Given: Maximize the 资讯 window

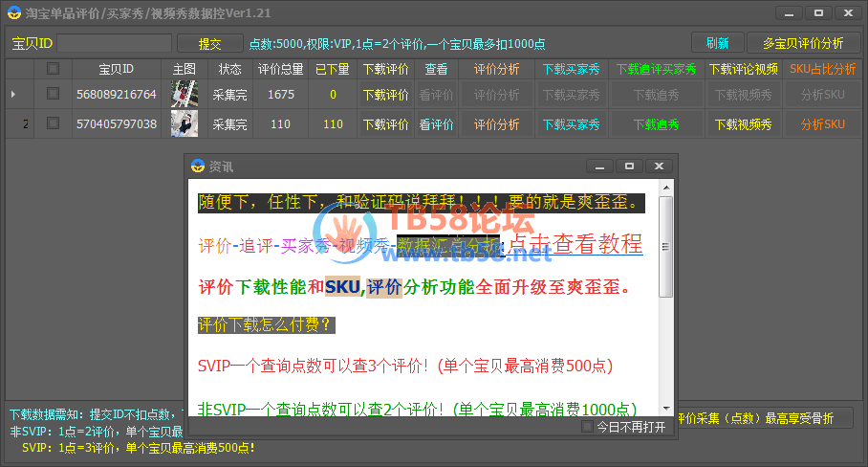Looking at the screenshot, I should point(629,167).
